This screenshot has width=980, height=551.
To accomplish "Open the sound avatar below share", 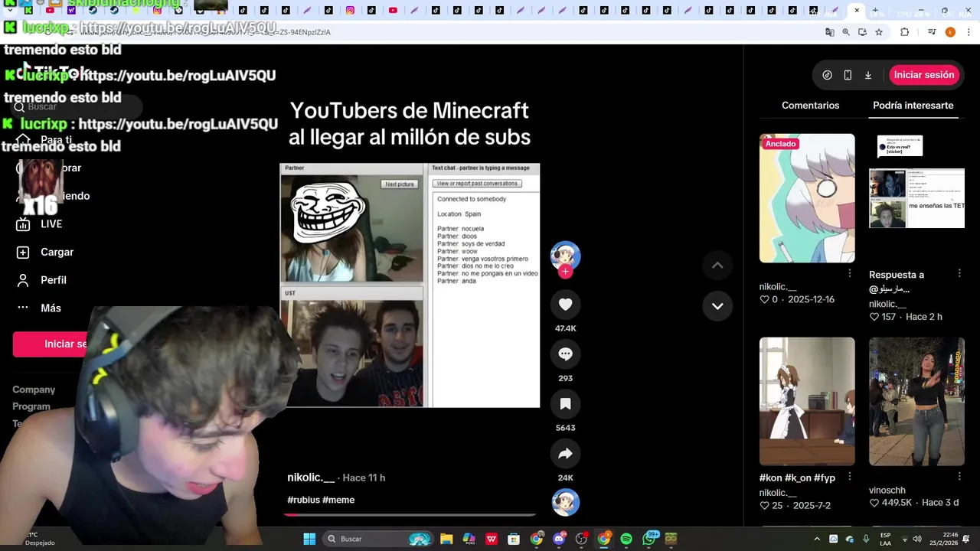I will [x=565, y=502].
